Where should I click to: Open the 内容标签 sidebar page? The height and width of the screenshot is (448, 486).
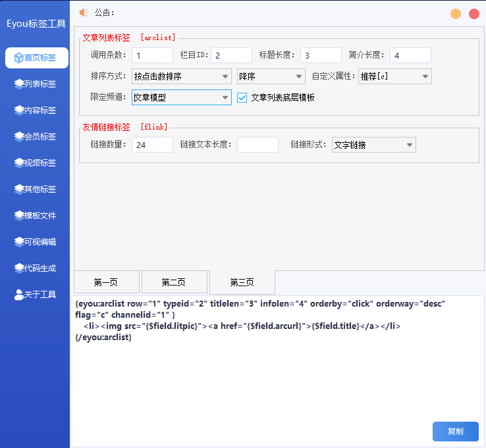[37, 111]
